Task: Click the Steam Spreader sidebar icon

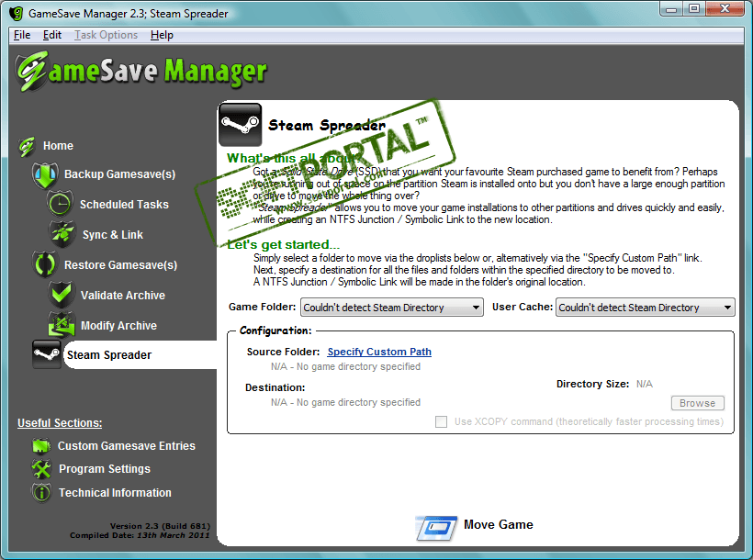Action: coord(46,354)
